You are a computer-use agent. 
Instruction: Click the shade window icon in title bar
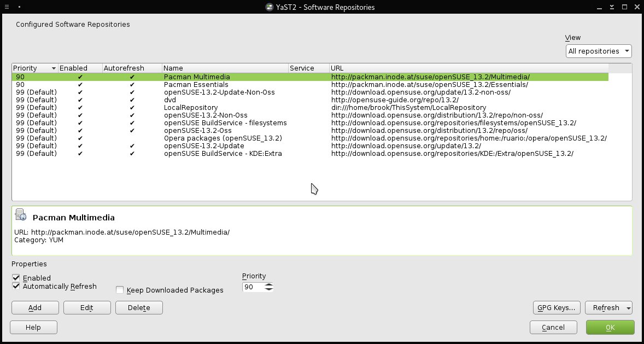pyautogui.click(x=612, y=7)
